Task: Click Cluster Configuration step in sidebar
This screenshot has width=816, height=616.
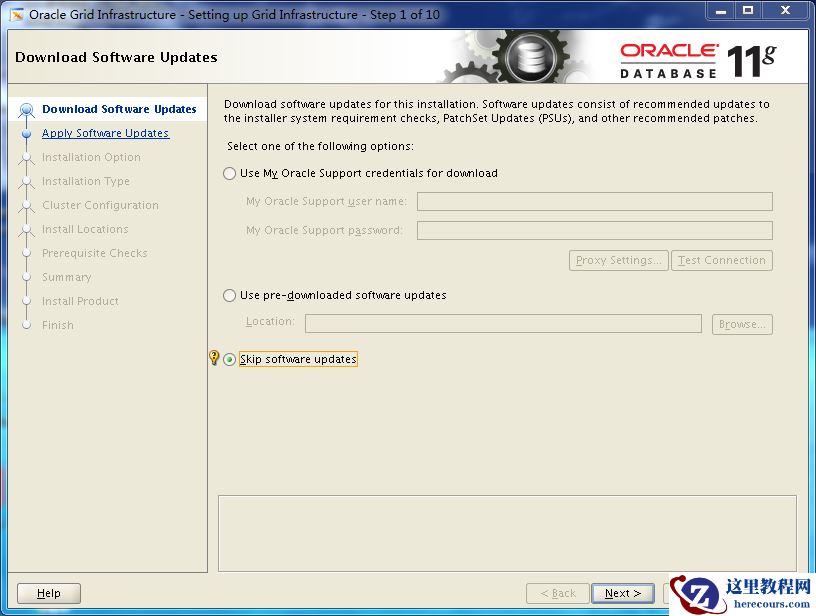Action: (x=100, y=205)
